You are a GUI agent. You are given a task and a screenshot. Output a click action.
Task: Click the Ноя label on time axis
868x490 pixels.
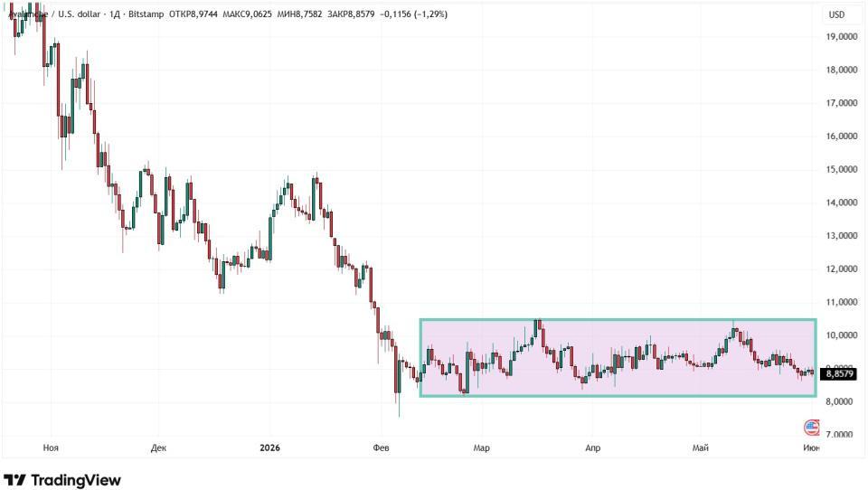pyautogui.click(x=51, y=448)
